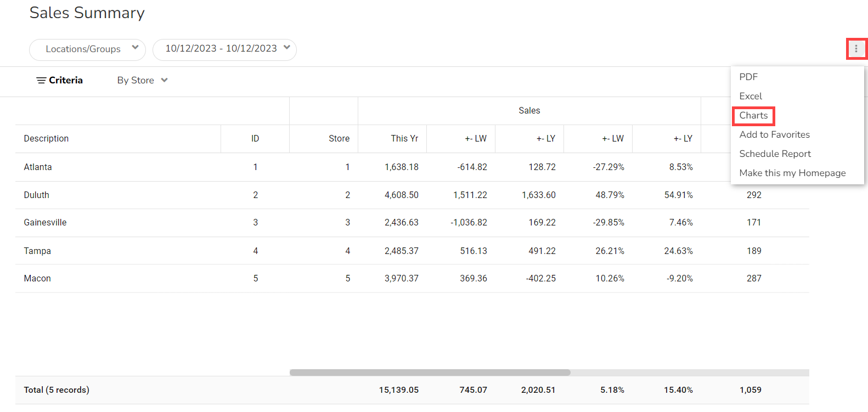Select the Macon row

(x=37, y=279)
